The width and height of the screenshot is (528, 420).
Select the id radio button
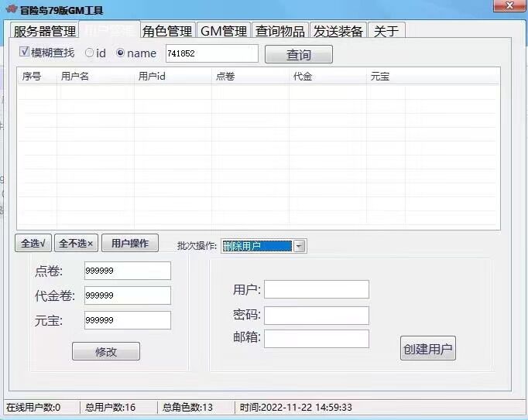pos(90,53)
